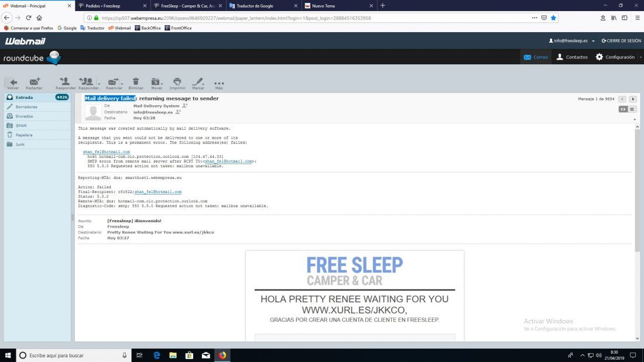The height and width of the screenshot is (362, 644).
Task: Switch to FreeSleep - Camper & Car tab
Action: click(187, 6)
